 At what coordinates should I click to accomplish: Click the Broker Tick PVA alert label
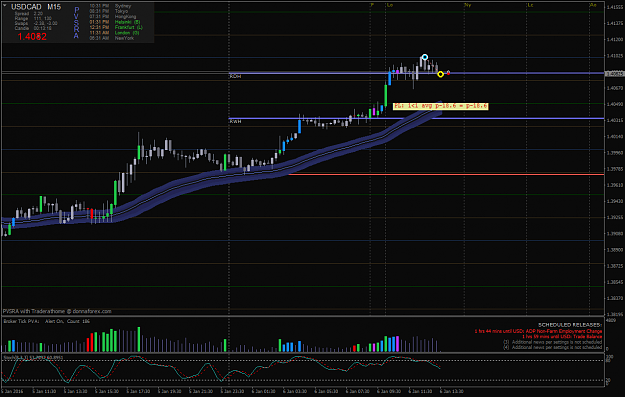pyautogui.click(x=46, y=321)
